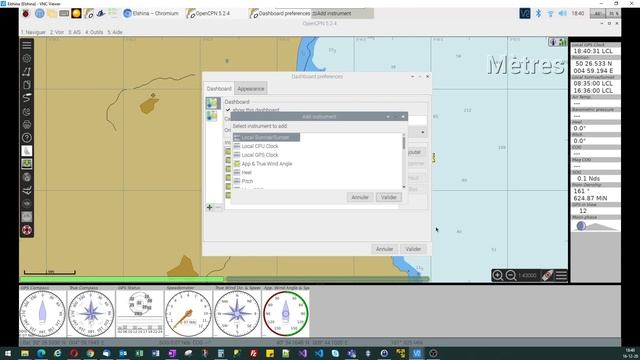The height and width of the screenshot is (360, 640).
Task: Open FileZilla from Windows taskbar
Action: click(253, 353)
